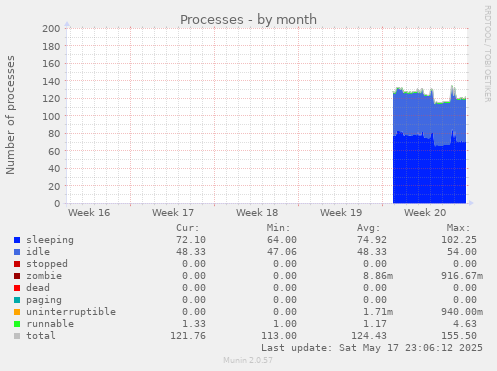Click the sleeping legend color swatch
The height and width of the screenshot is (371, 497).
click(17, 240)
